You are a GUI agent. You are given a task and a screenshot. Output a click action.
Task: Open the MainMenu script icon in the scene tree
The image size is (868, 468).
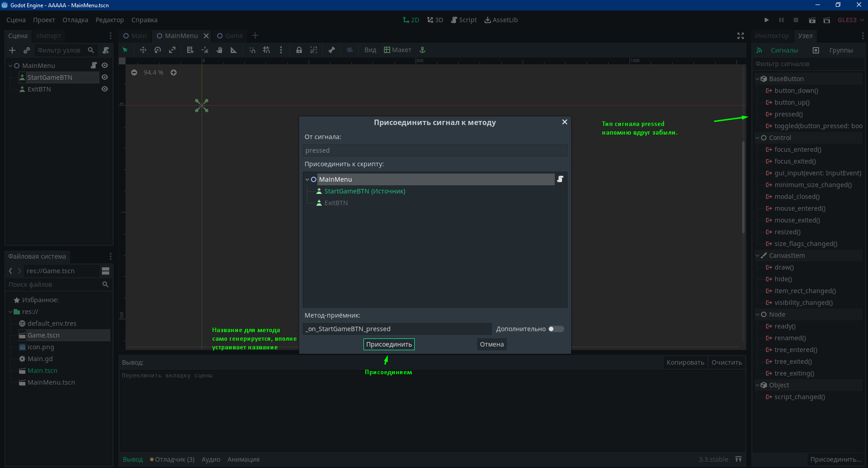[x=94, y=65]
